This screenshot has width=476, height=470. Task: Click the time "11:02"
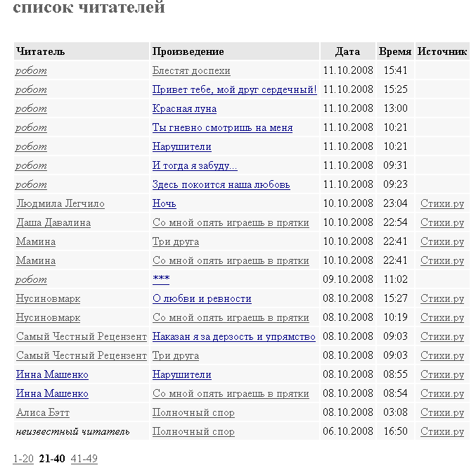point(395,279)
